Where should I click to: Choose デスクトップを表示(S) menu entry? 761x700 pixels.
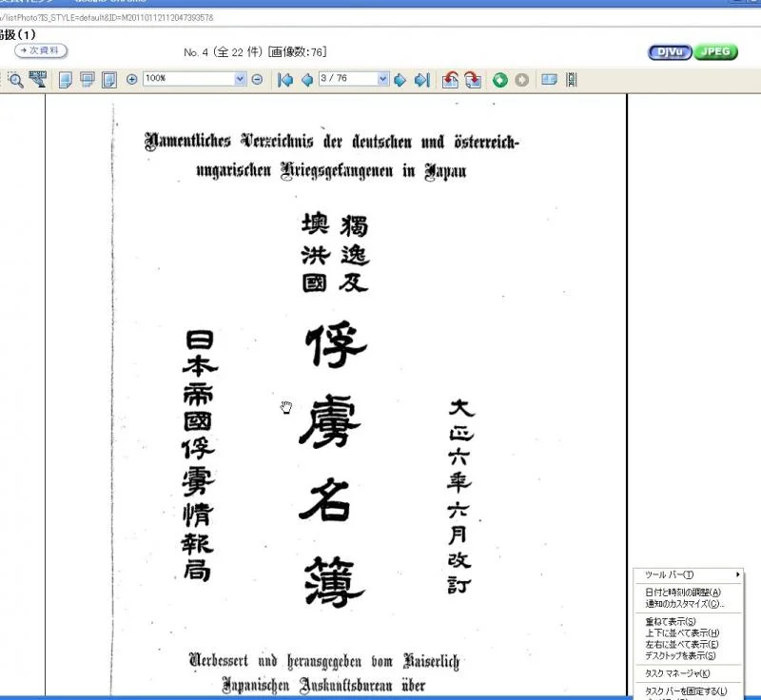688,655
